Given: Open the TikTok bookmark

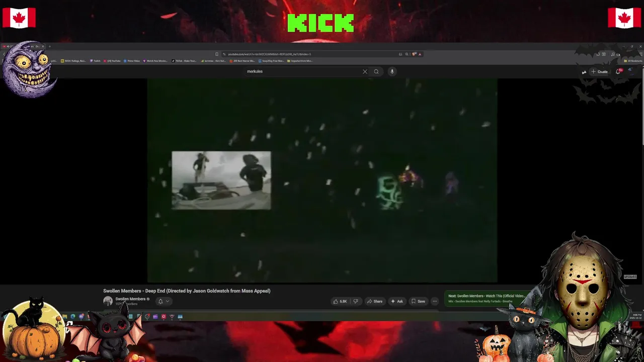Looking at the screenshot, I should (184, 61).
